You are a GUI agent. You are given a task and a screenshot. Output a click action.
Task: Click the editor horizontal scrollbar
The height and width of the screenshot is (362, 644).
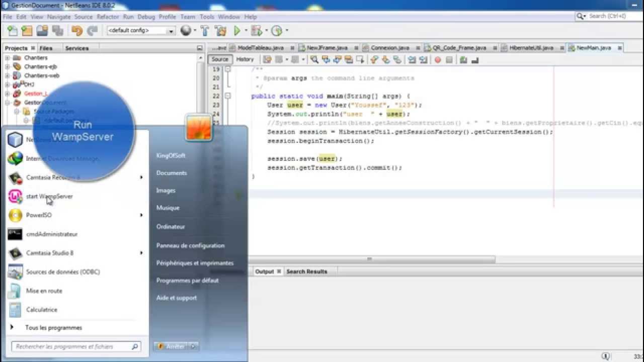point(372,259)
